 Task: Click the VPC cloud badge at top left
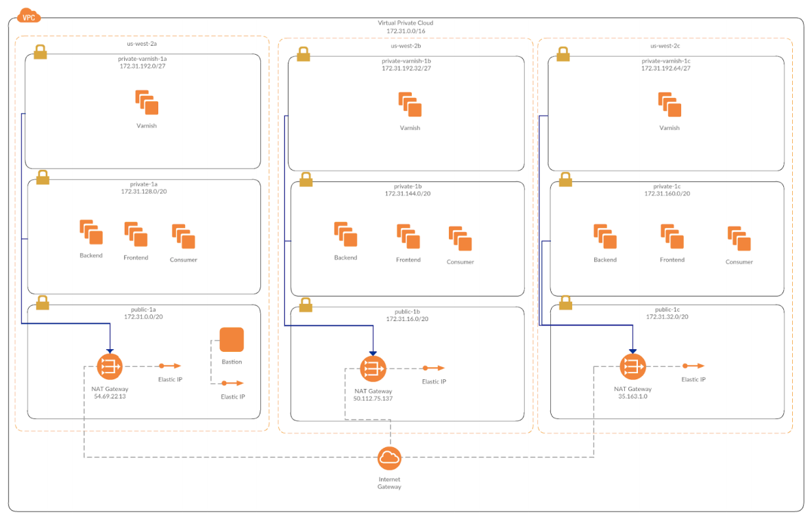coord(29,15)
